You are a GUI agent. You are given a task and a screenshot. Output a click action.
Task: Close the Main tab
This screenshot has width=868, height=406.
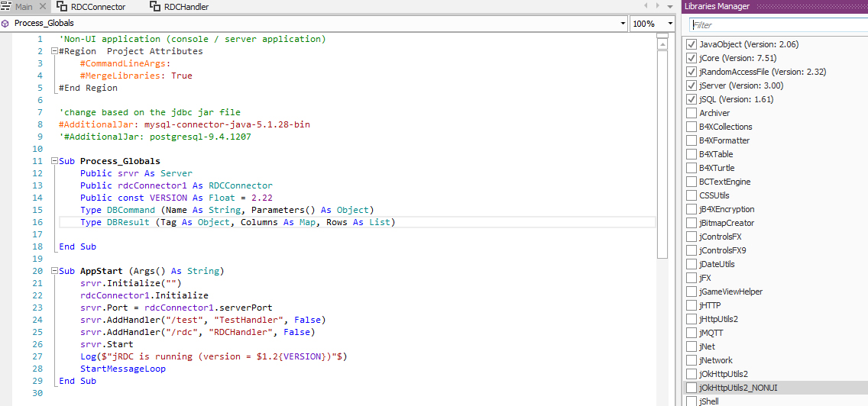[x=44, y=7]
